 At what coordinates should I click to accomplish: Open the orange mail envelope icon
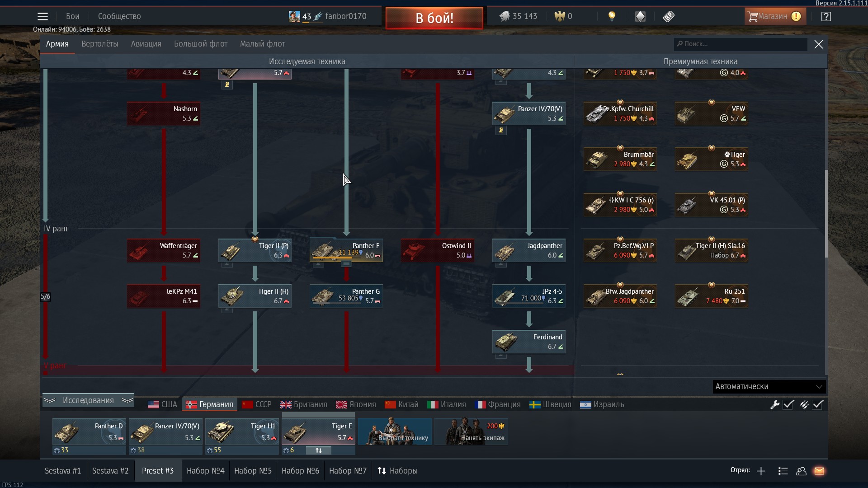(x=819, y=471)
